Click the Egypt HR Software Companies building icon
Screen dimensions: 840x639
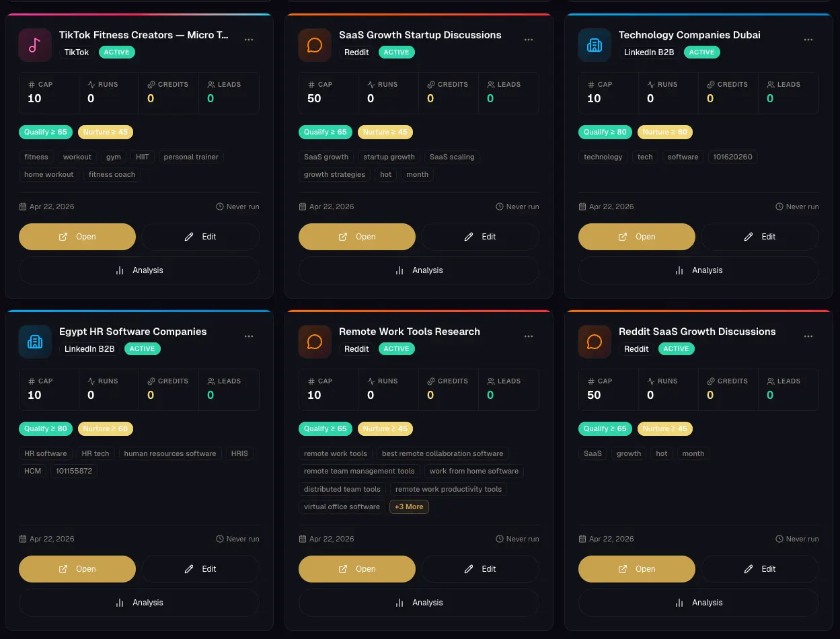(35, 342)
